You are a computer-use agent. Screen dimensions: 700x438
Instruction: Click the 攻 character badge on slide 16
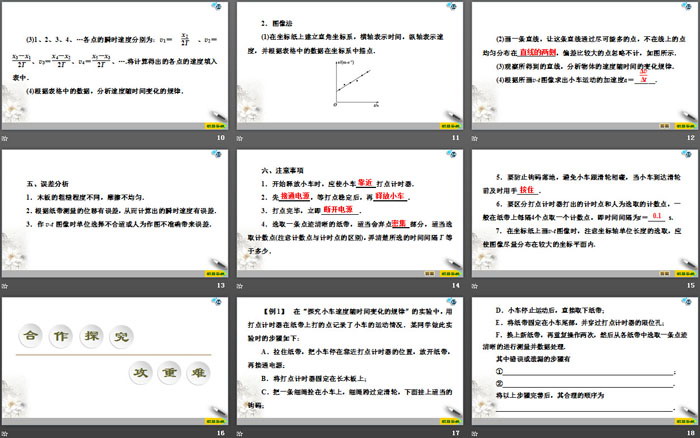(x=141, y=372)
